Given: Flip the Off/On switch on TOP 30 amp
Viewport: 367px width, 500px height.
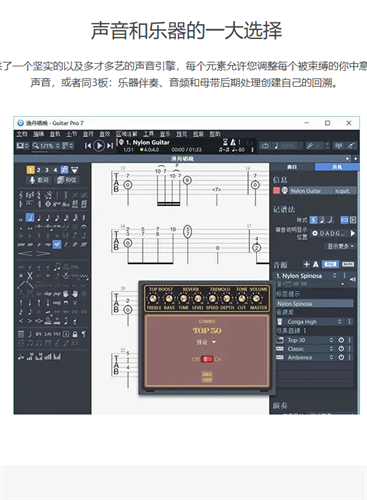Looking at the screenshot, I should coord(207,359).
